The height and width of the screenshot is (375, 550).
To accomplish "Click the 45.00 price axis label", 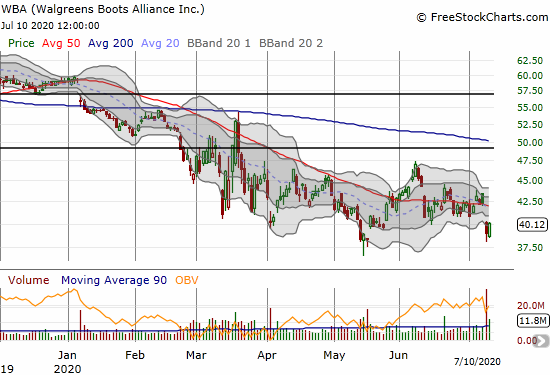I will [x=530, y=180].
